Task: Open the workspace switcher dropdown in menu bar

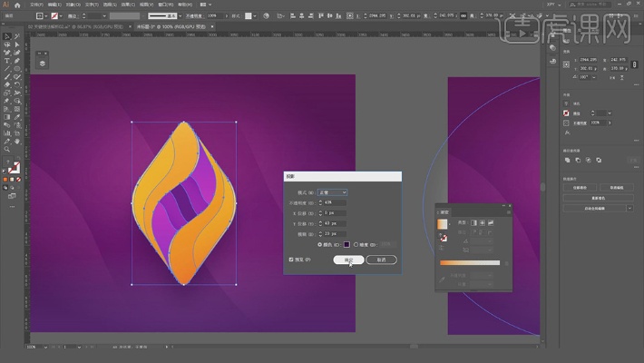Action: (553, 5)
